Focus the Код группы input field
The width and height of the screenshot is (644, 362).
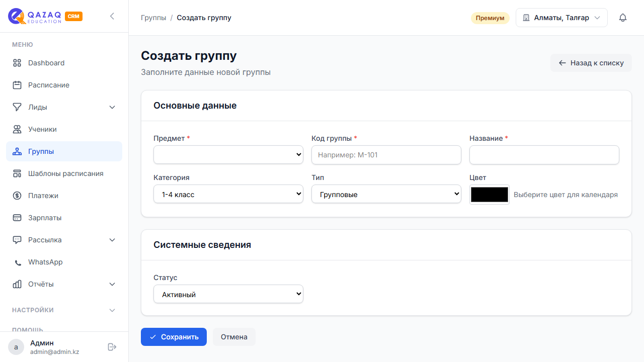pos(386,155)
